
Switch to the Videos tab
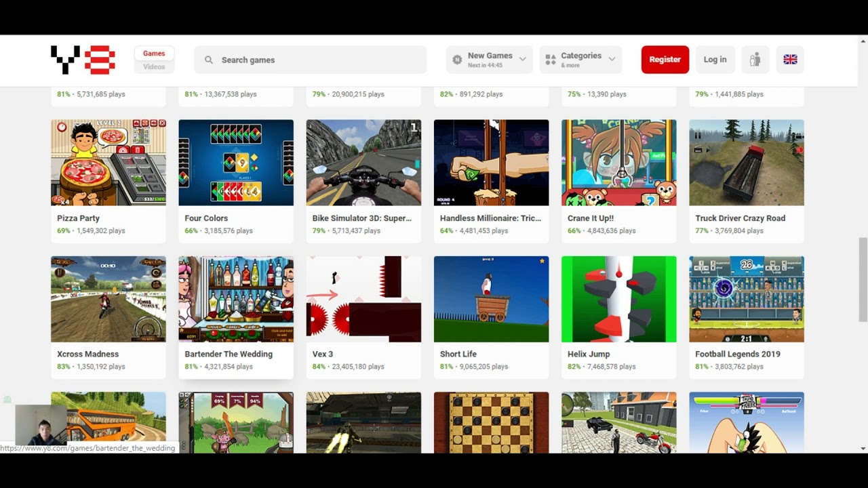pyautogui.click(x=154, y=66)
